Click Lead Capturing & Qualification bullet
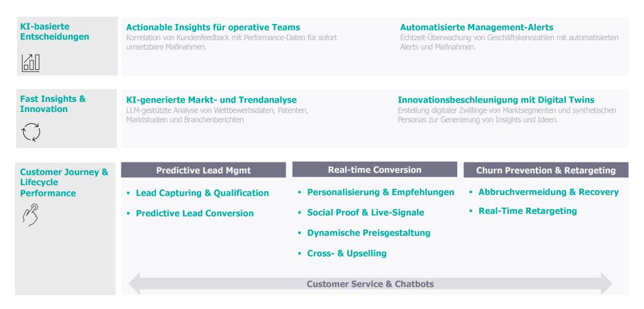 (x=202, y=193)
